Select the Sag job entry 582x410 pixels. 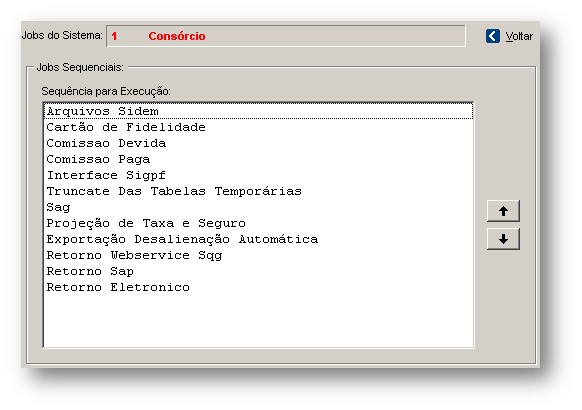click(258, 207)
